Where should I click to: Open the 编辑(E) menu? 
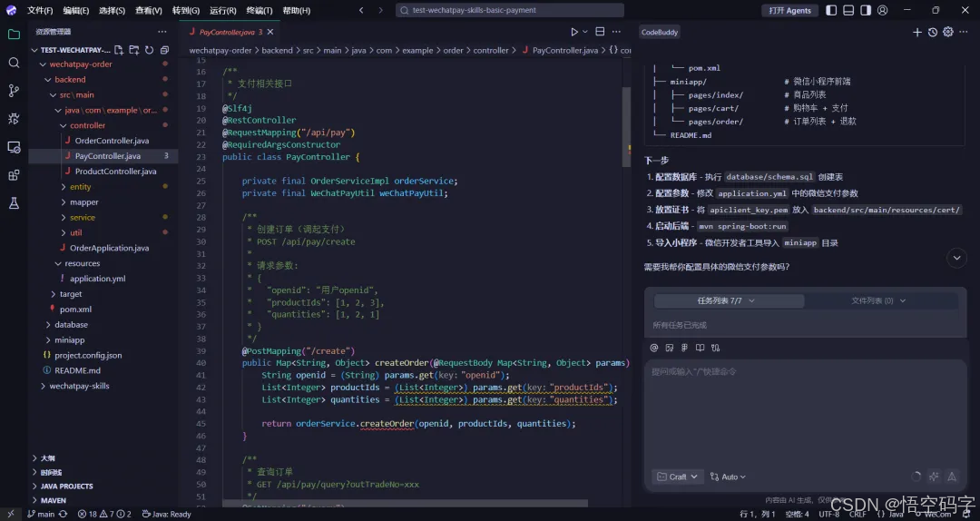(75, 10)
